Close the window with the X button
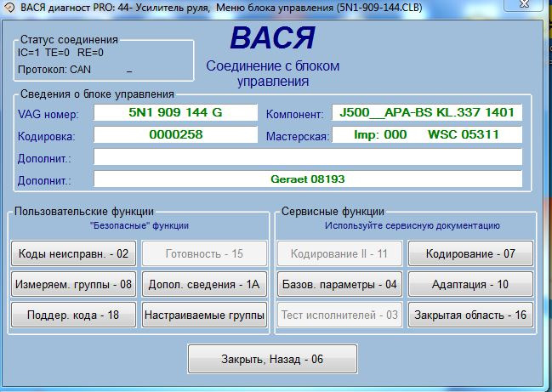Viewport: 552px width, 392px height. coord(524,4)
